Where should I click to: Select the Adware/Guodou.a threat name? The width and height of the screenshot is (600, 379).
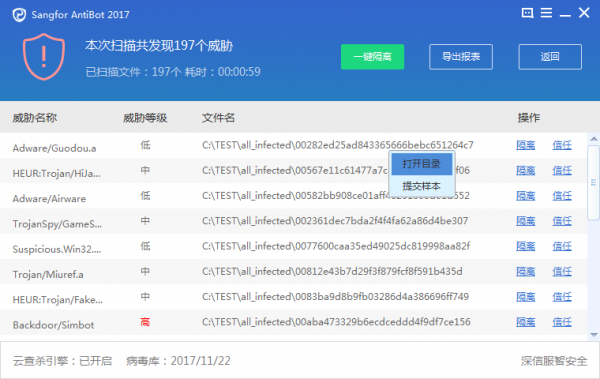[x=54, y=148]
